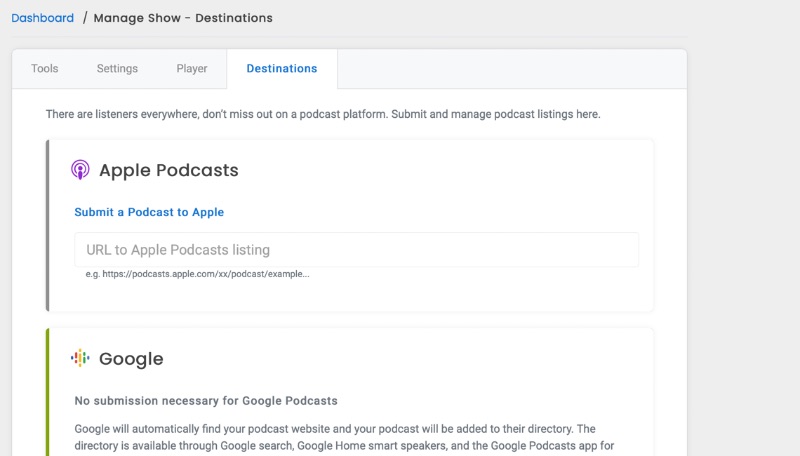Click the purple Apple Podcasts icon
This screenshot has height=456, width=800.
click(x=80, y=170)
